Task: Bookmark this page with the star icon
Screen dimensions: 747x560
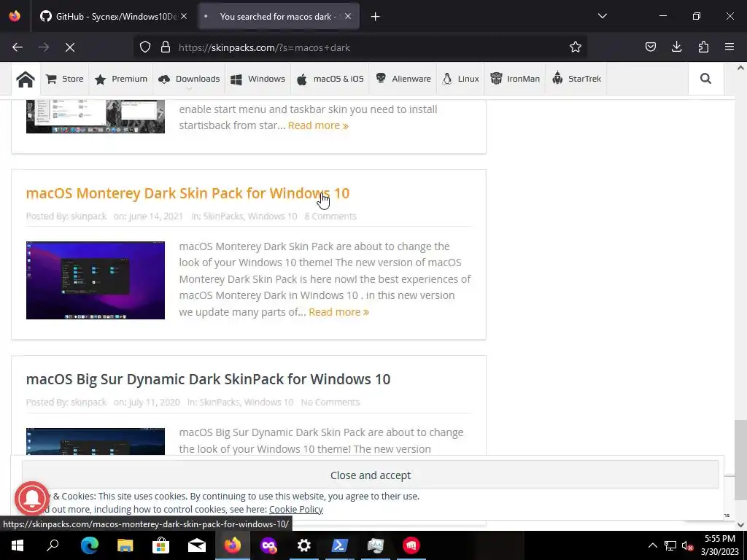Action: [x=576, y=47]
